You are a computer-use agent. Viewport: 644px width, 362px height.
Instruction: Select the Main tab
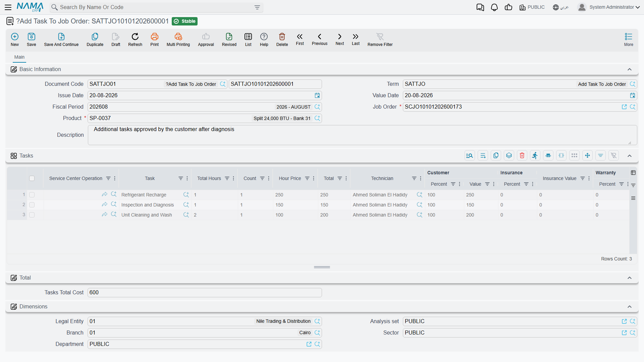coord(19,57)
